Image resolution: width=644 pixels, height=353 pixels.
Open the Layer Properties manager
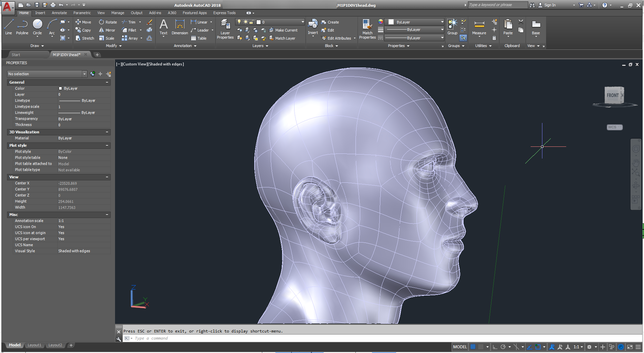click(x=225, y=29)
